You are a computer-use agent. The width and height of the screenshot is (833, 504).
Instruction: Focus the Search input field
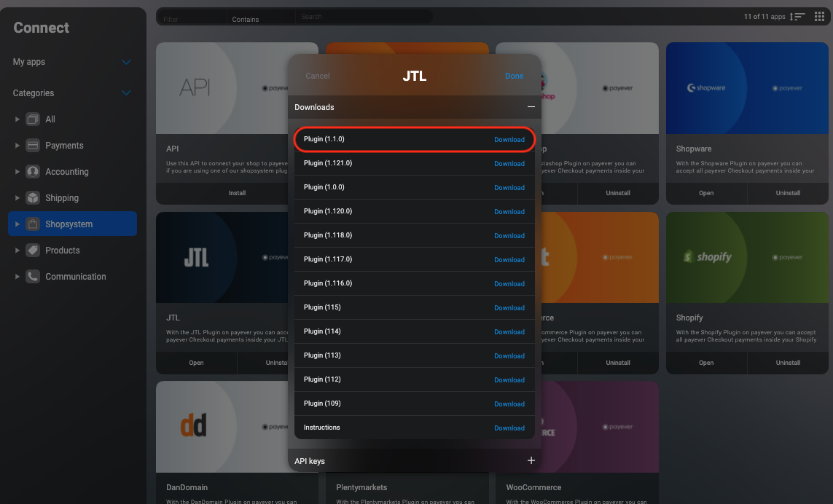[x=364, y=17]
